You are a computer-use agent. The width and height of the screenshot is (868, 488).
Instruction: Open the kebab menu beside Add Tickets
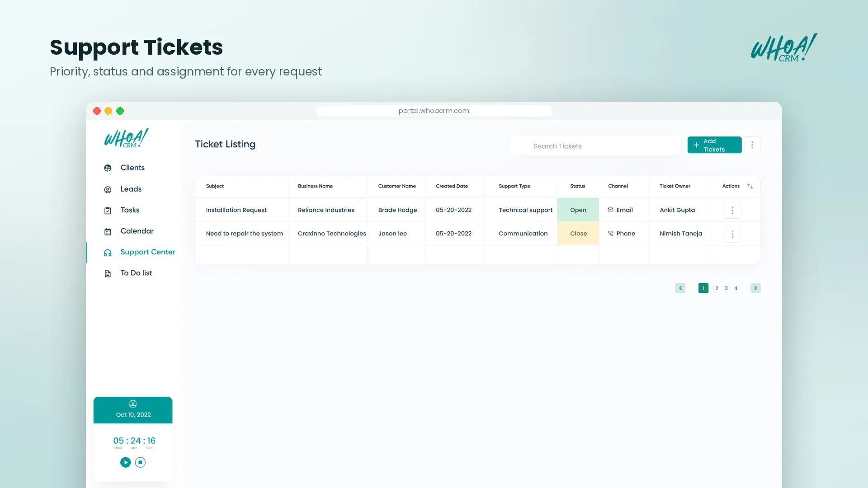tap(752, 145)
